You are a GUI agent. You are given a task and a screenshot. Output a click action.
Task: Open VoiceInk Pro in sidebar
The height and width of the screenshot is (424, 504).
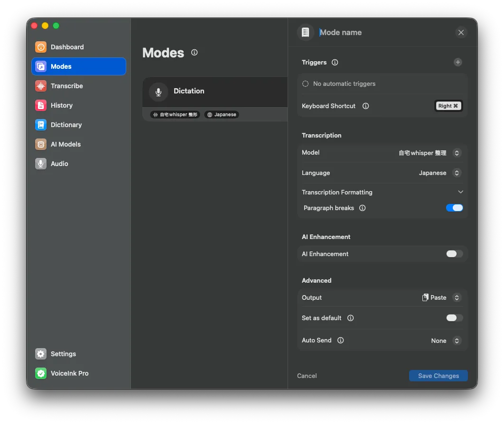pyautogui.click(x=79, y=373)
